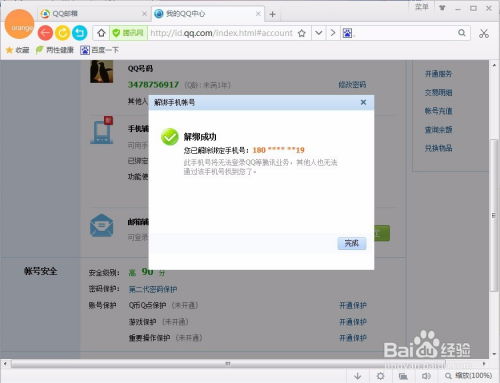Click the blue mailbox envelope icon
500x383 pixels.
[x=102, y=226]
